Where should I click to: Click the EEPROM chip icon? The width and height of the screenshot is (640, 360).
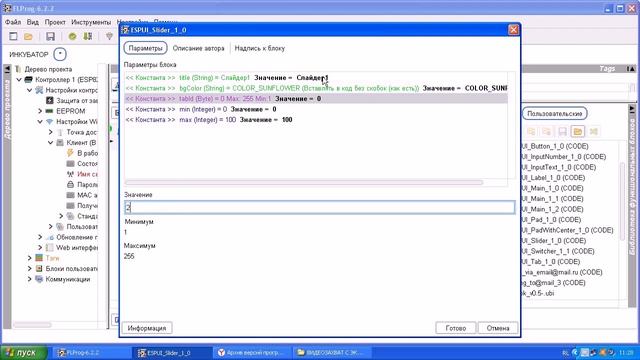click(50, 111)
